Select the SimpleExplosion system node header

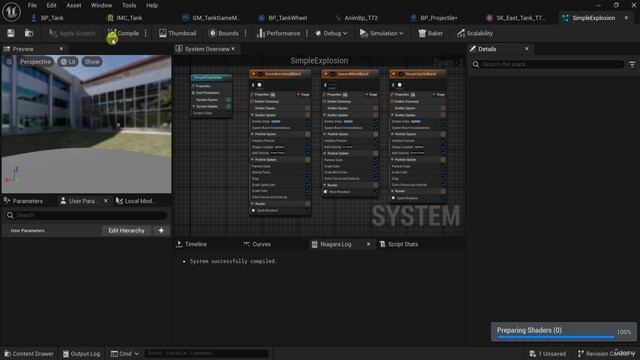point(211,78)
